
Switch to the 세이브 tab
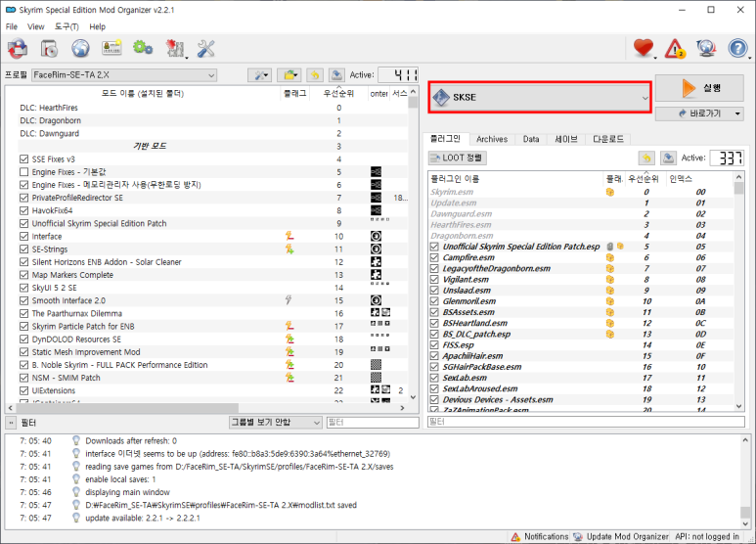point(566,139)
